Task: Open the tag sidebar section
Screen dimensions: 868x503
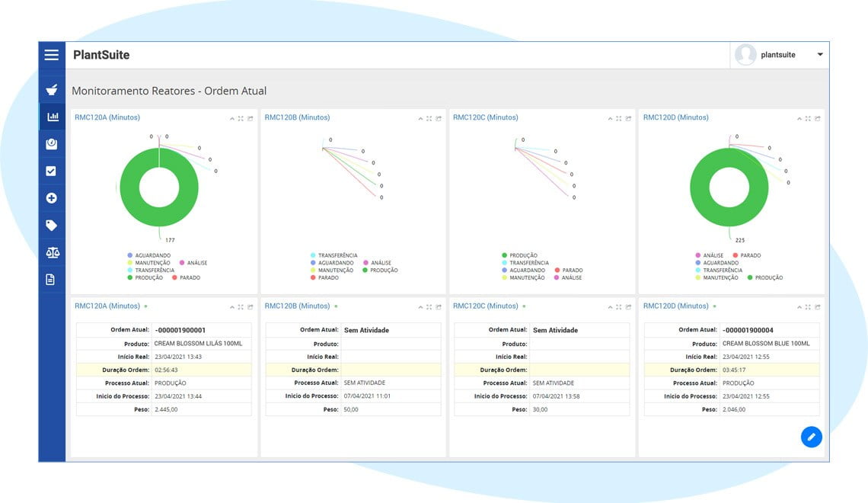Action: (x=52, y=226)
